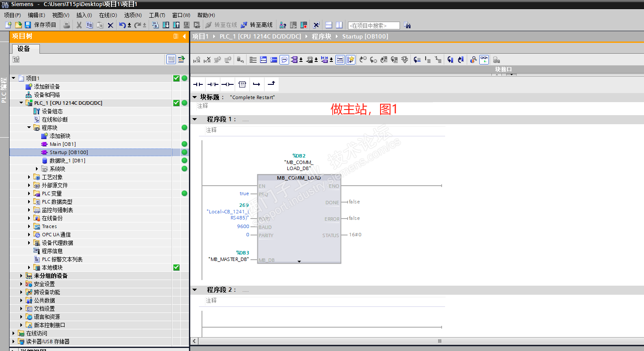Open the 选项(N) menu
Screen dimensions: 644x351
133,15
